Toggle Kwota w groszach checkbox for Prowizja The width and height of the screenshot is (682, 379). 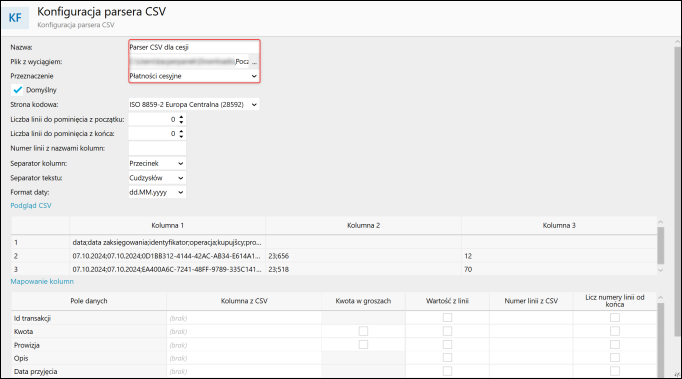click(x=363, y=345)
